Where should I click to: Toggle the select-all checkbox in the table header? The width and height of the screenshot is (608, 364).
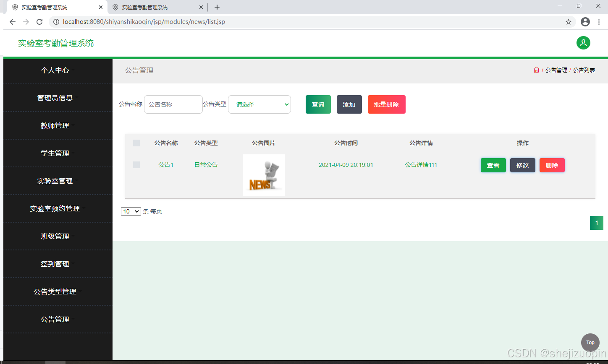pyautogui.click(x=136, y=143)
